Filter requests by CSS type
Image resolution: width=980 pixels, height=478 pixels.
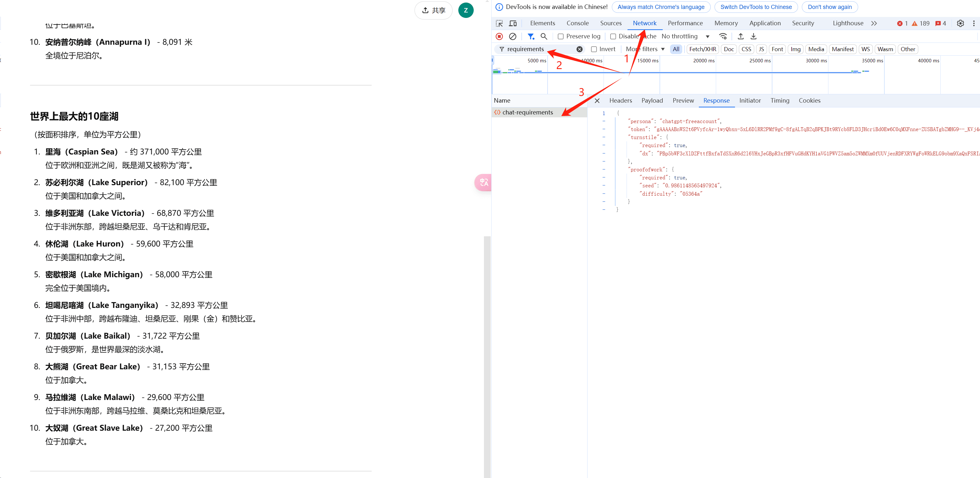tap(746, 50)
